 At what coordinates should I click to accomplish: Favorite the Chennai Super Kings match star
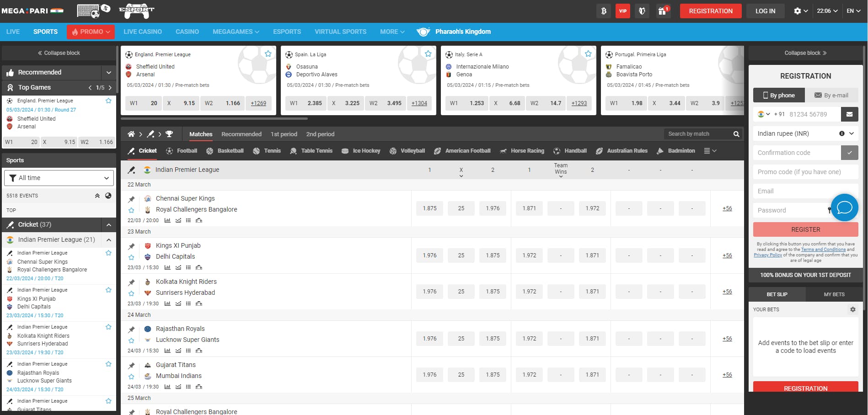pyautogui.click(x=131, y=210)
